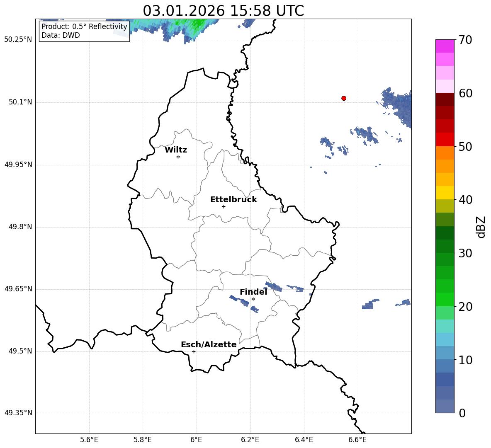Click the 6.6°E longitude label
The width and height of the screenshot is (491, 448).
pos(357,440)
